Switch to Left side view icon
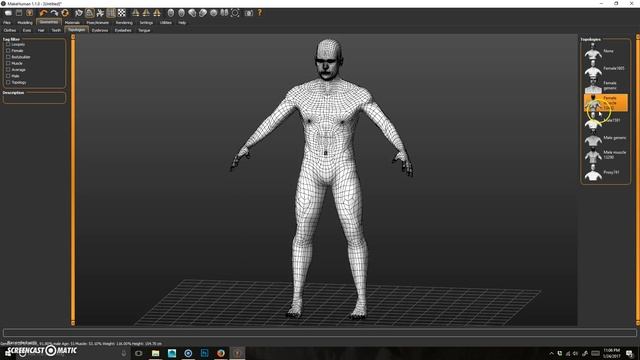640x360 pixels. click(203, 13)
